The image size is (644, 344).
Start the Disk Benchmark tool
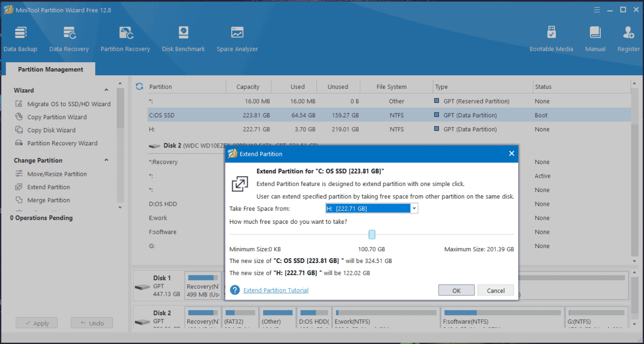point(183,39)
